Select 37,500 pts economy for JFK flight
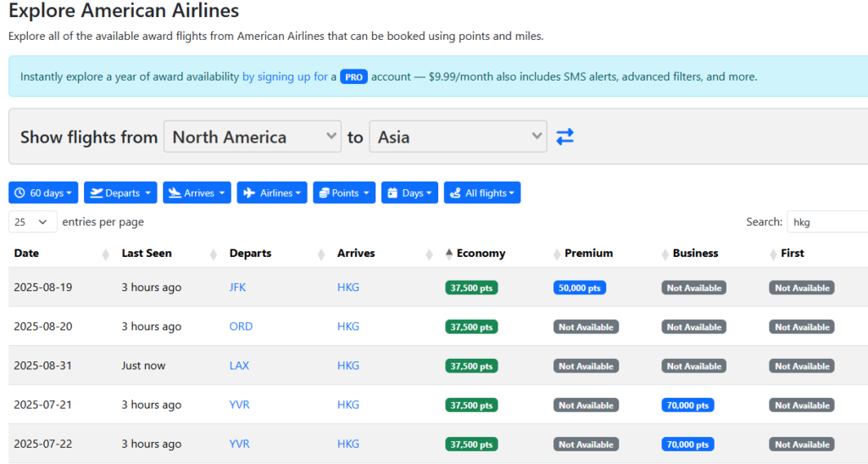The image size is (868, 464). tap(471, 288)
